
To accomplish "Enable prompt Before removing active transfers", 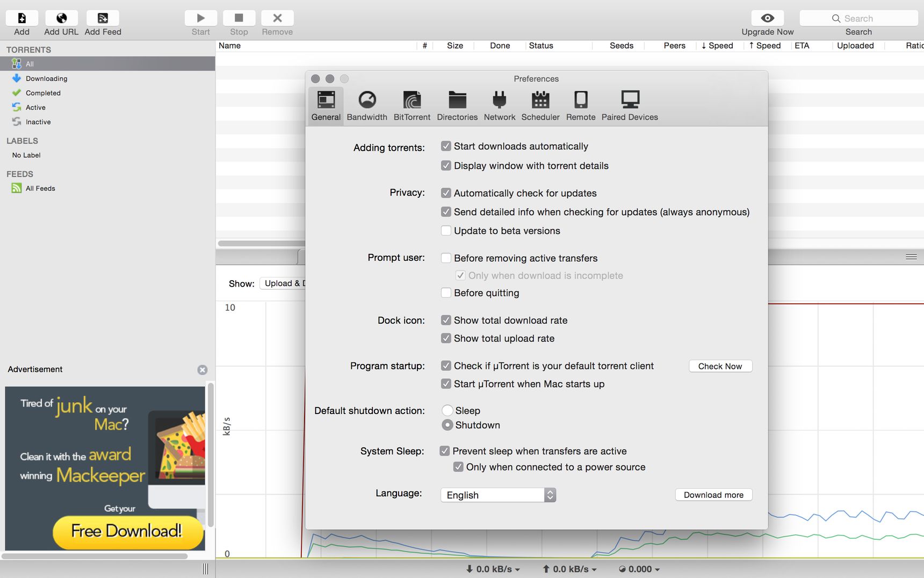I will [446, 258].
